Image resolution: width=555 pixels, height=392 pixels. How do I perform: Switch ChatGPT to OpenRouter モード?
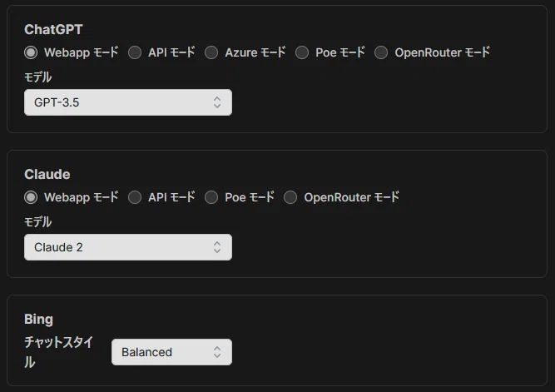click(381, 52)
